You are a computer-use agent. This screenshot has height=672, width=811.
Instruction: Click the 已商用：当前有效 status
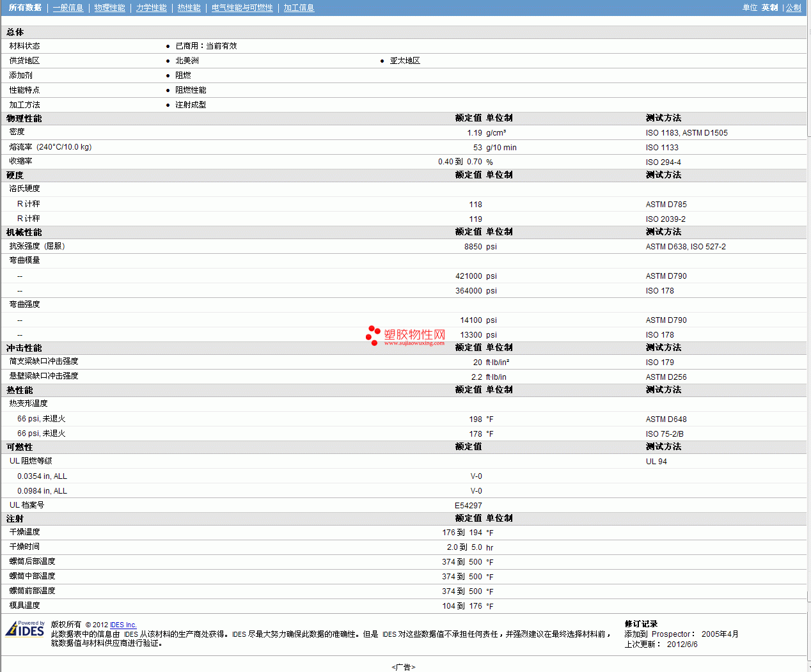point(206,46)
